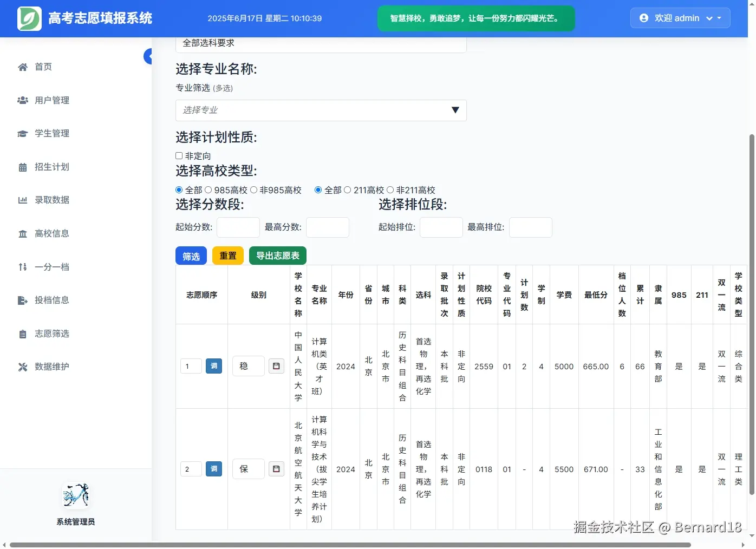Open the 选择专业 multi-select dropdown

pyautogui.click(x=321, y=110)
